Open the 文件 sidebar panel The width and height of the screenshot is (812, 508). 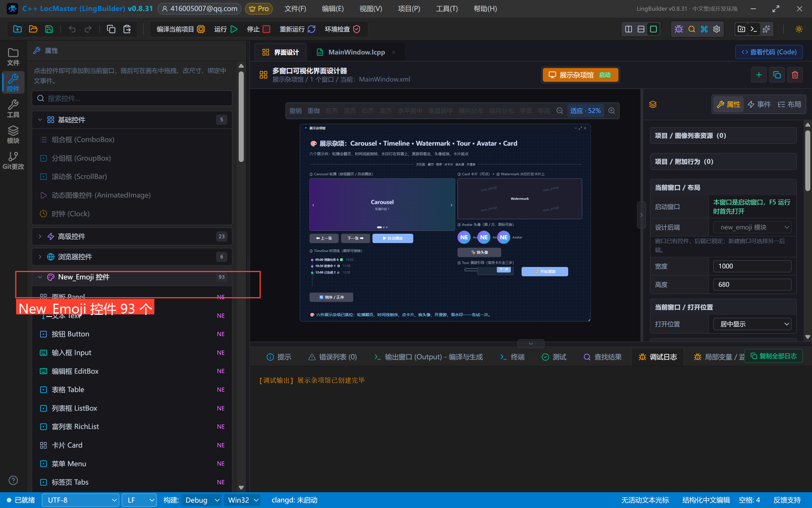coord(13,57)
